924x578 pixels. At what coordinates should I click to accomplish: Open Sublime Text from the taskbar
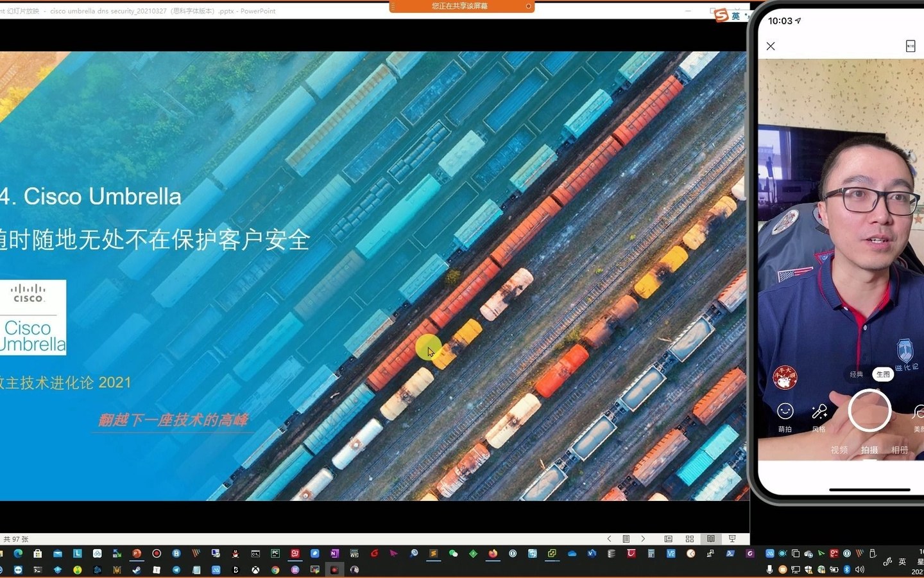434,553
